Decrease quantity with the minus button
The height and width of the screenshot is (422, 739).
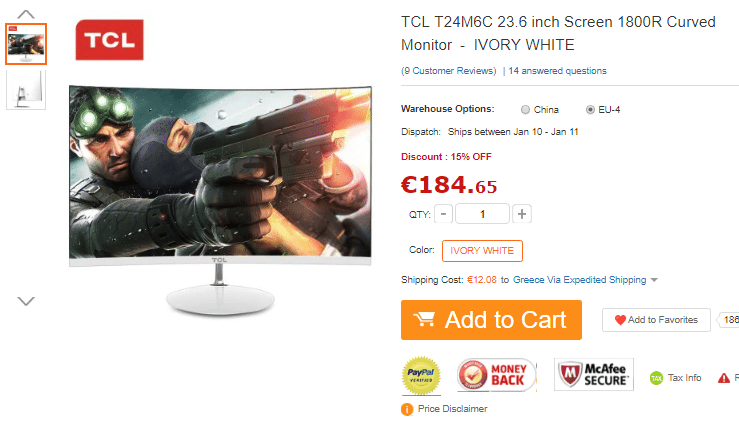coord(443,214)
